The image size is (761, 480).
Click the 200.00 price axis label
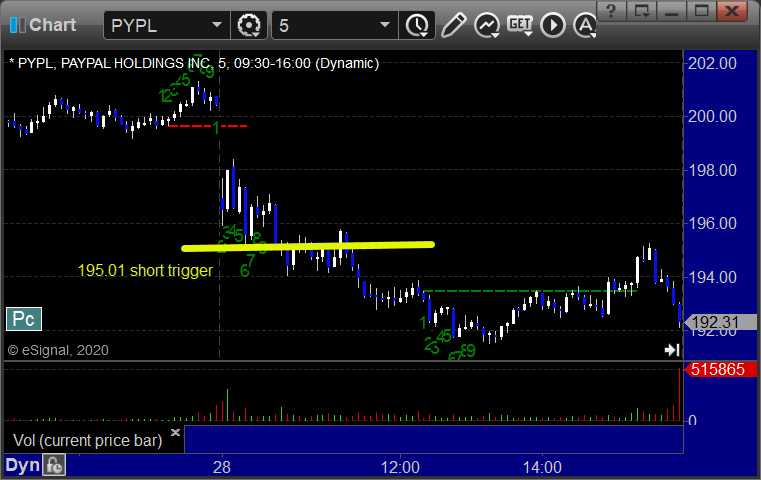point(712,116)
